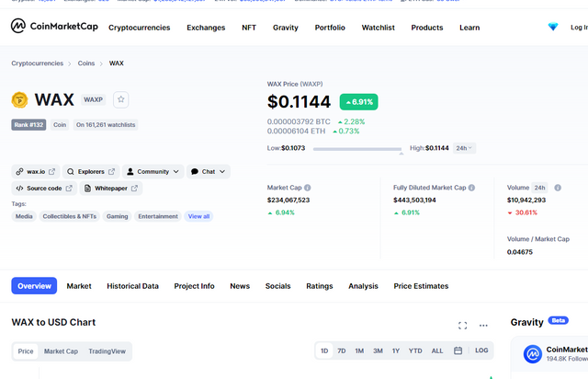Click Coins breadcrumb link
Screen dimensions: 588x379
click(x=85, y=63)
